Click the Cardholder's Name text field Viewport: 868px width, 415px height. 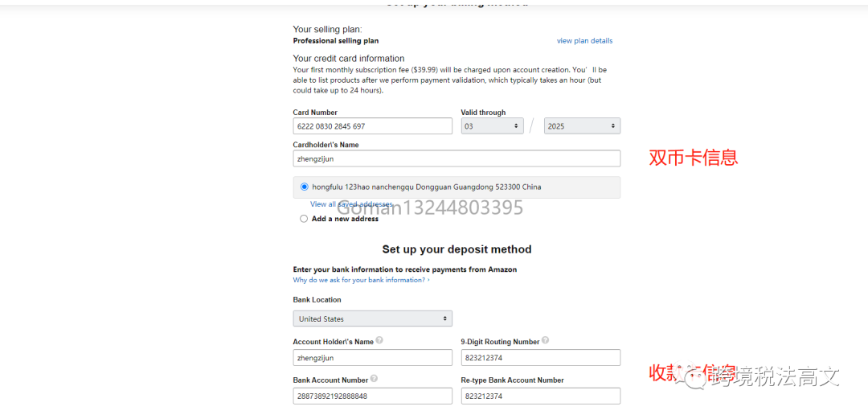coord(457,158)
